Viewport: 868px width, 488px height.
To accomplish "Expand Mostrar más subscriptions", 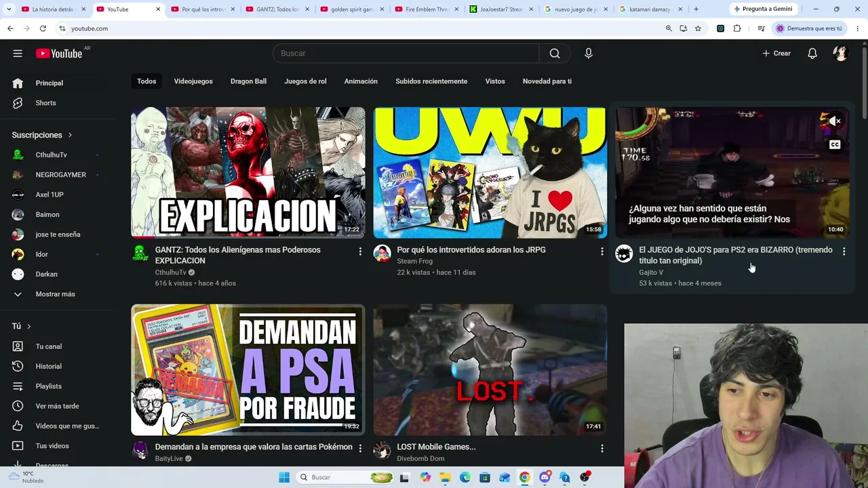I will pos(56,294).
